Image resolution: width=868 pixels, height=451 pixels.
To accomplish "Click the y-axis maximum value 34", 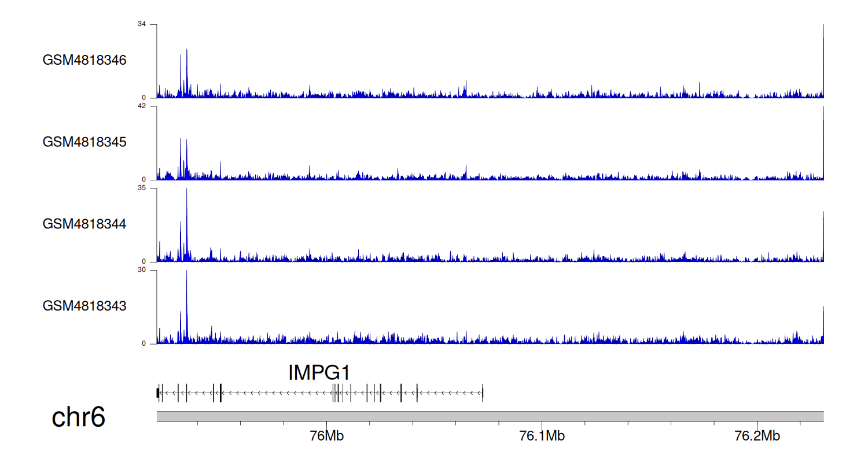I will pyautogui.click(x=142, y=24).
